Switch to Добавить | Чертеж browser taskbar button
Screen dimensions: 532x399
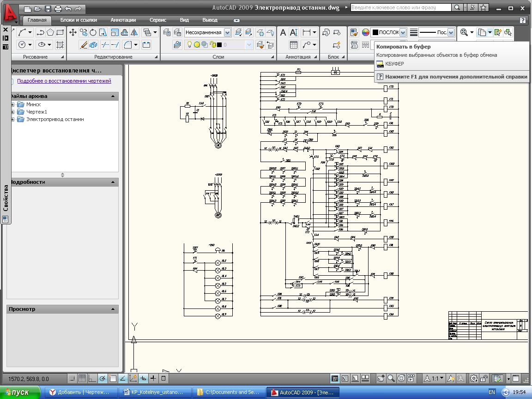[81, 392]
